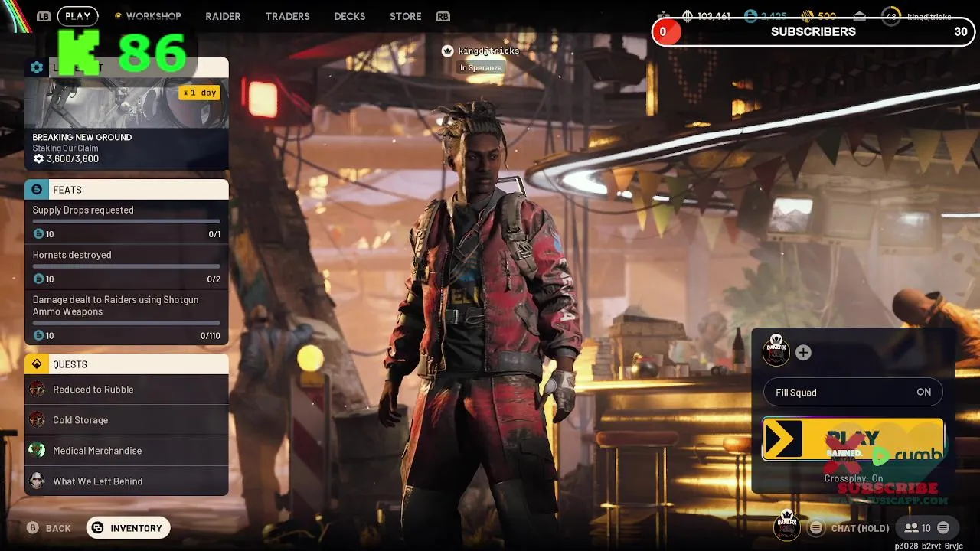Click the gear icon on the event card
The width and height of the screenshot is (980, 551).
coord(37,67)
